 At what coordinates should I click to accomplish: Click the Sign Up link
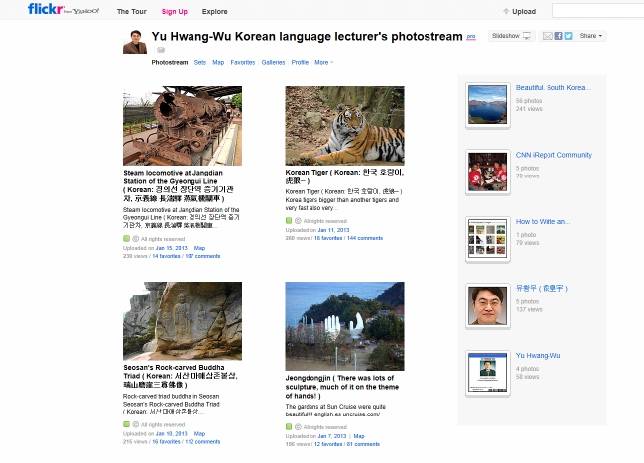pos(174,12)
